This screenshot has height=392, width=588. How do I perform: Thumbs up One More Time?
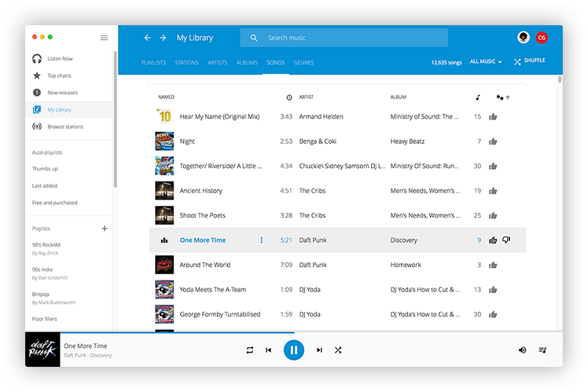(493, 240)
